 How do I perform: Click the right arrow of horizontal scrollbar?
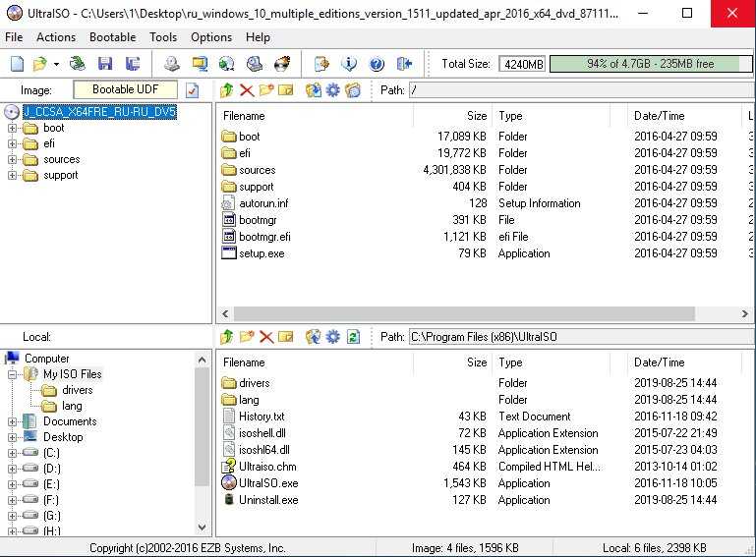[745, 313]
